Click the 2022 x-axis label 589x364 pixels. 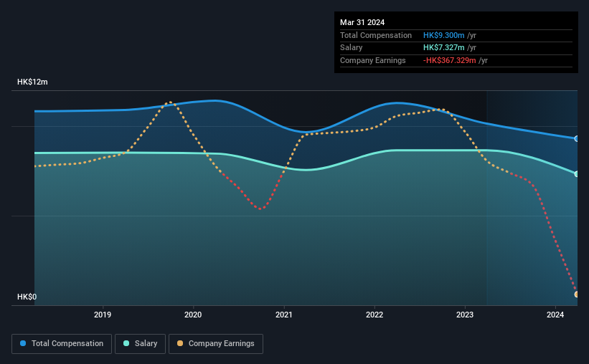(x=374, y=315)
